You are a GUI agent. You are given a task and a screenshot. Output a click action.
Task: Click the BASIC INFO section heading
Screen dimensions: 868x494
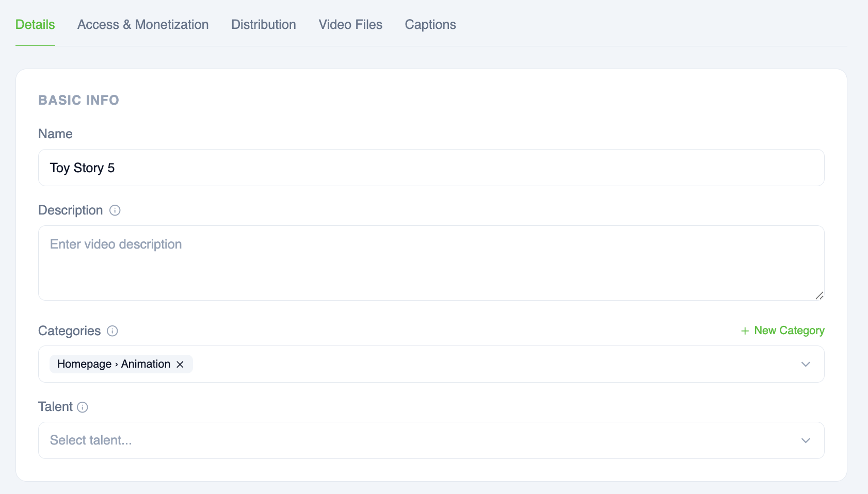click(79, 100)
